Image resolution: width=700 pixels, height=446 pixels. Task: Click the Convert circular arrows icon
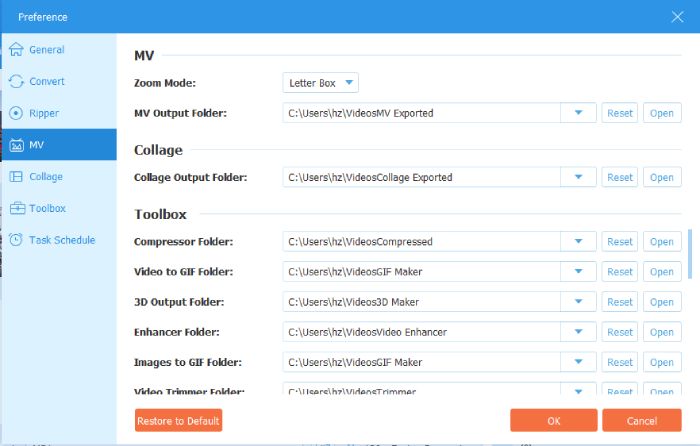point(16,81)
